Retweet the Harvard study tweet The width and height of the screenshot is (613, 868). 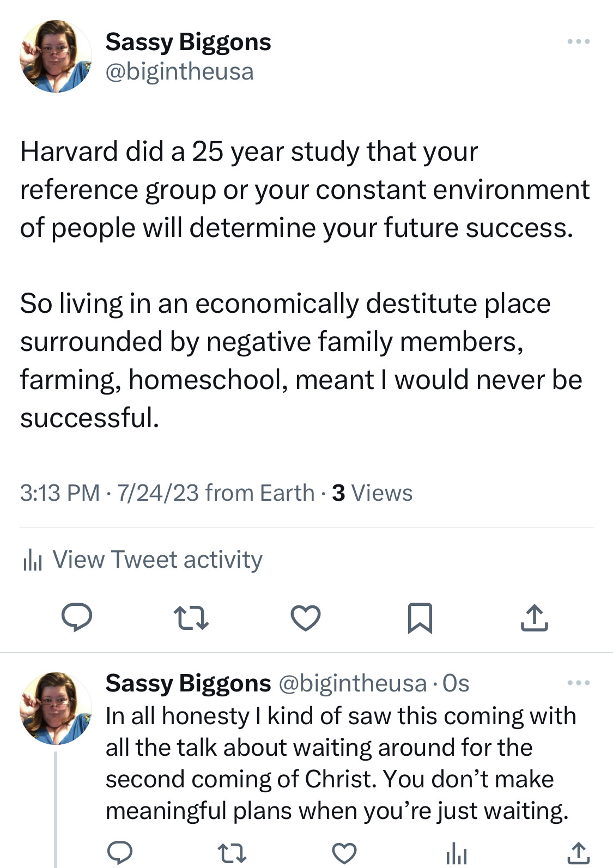pos(191,618)
